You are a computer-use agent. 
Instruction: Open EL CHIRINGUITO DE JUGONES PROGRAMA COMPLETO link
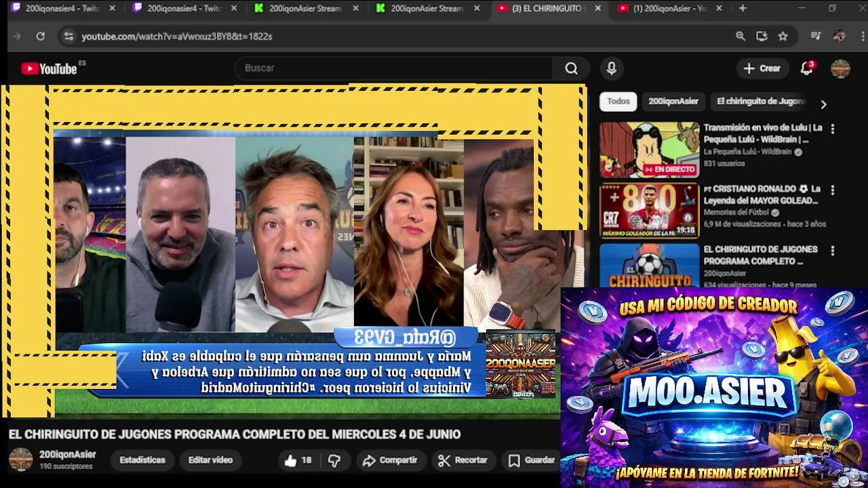[760, 255]
